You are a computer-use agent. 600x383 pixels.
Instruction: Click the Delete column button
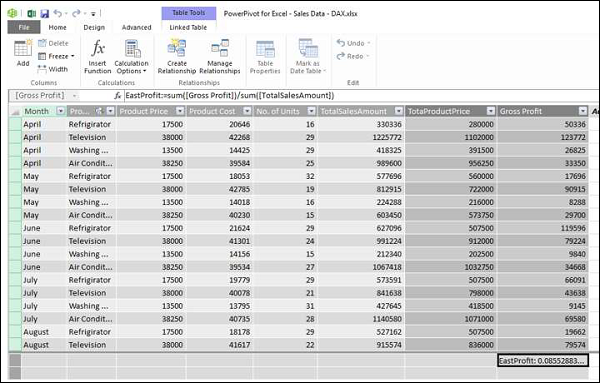coord(53,43)
